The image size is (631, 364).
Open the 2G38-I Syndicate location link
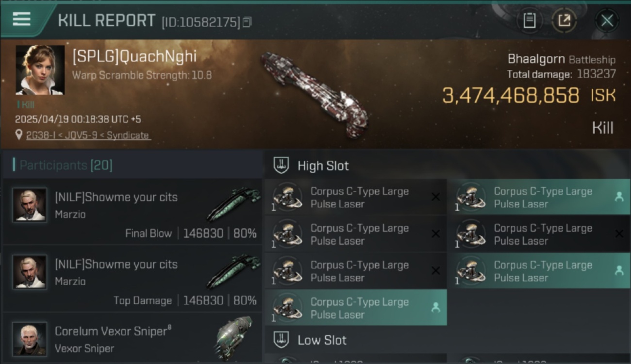click(x=88, y=135)
